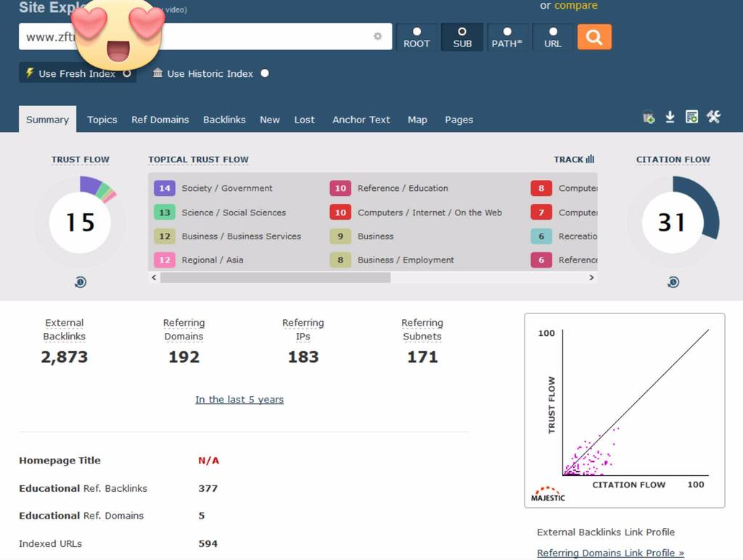
Task: Click the Majestic logo under the chart
Action: pos(548,494)
